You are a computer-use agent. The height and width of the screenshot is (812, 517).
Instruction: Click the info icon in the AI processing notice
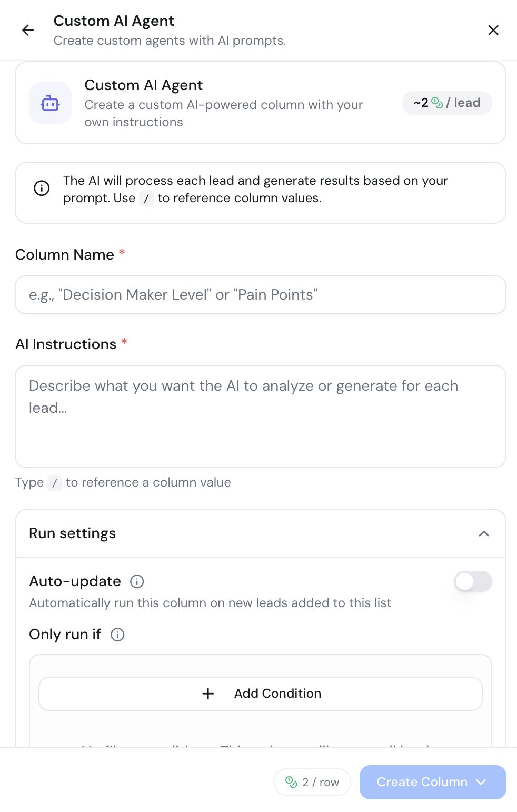click(42, 188)
